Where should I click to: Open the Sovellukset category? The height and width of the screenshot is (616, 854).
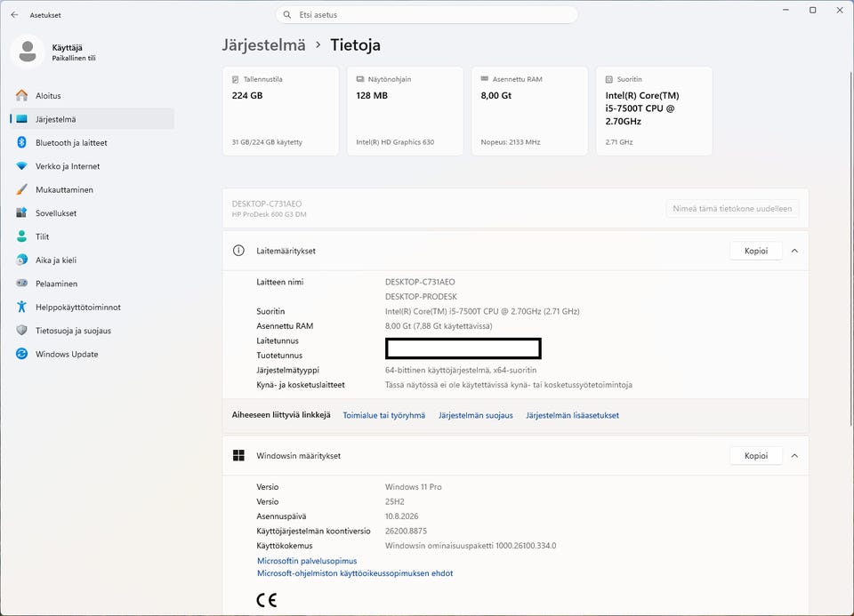pos(92,212)
